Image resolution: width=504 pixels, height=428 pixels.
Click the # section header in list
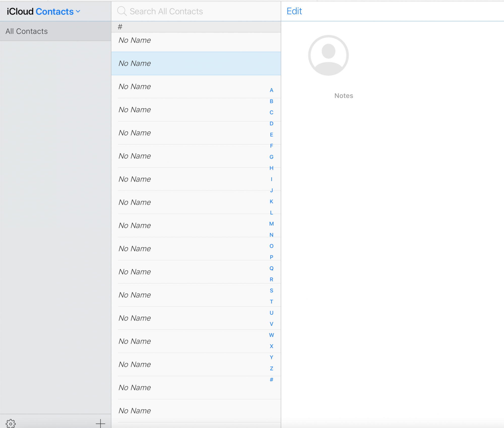pos(196,27)
